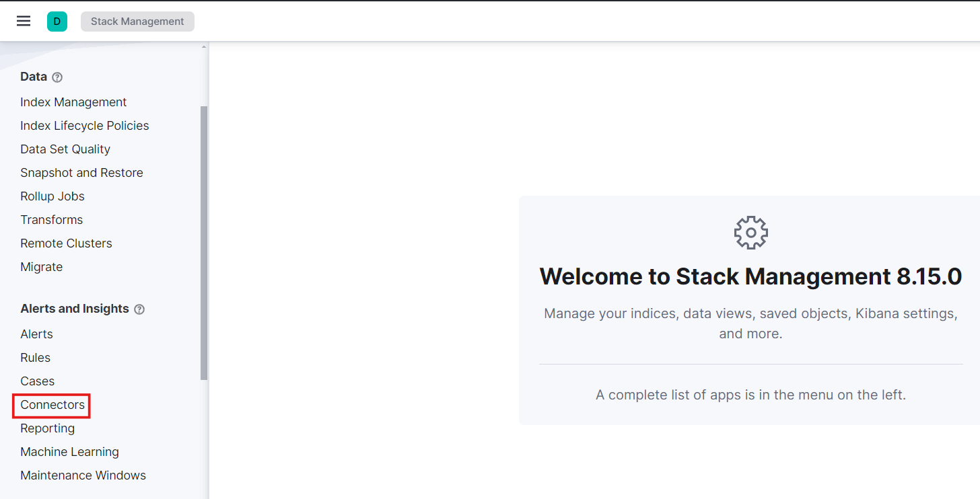Click the sidebar vertical scrollbar
The image size is (980, 499).
pos(205,243)
